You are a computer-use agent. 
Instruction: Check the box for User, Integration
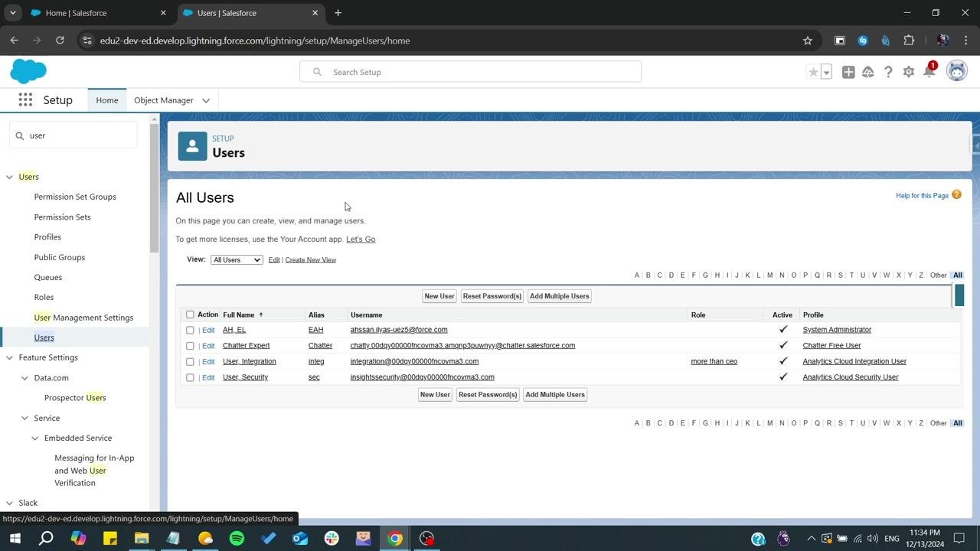pos(190,362)
